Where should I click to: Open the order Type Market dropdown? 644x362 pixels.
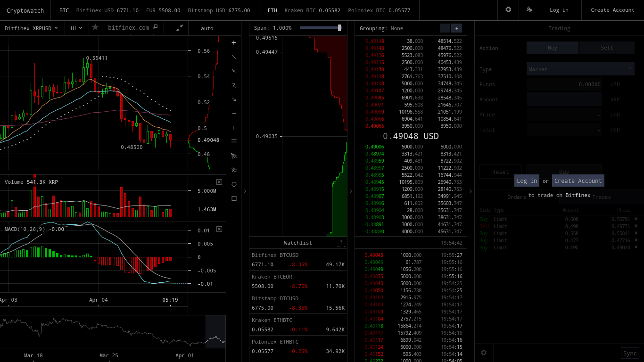pos(580,69)
